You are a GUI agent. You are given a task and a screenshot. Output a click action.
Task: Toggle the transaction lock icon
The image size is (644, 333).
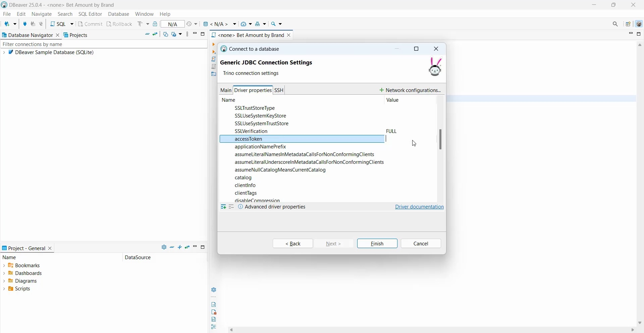click(155, 24)
